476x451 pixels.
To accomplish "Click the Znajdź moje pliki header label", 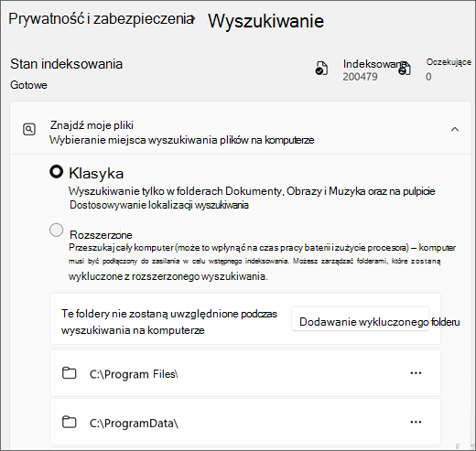I will pos(92,125).
